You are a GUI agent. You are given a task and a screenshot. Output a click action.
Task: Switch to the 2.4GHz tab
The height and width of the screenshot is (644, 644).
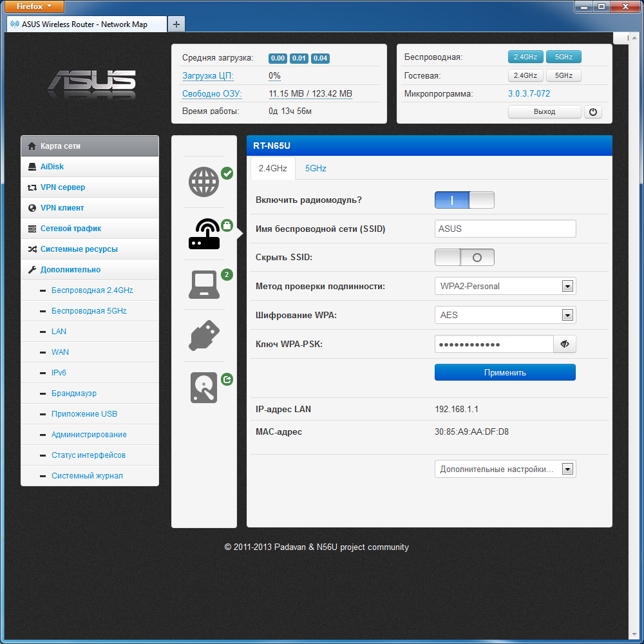[x=272, y=168]
